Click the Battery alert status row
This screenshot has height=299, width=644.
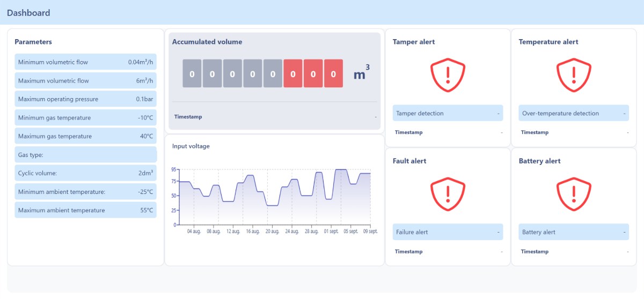574,232
